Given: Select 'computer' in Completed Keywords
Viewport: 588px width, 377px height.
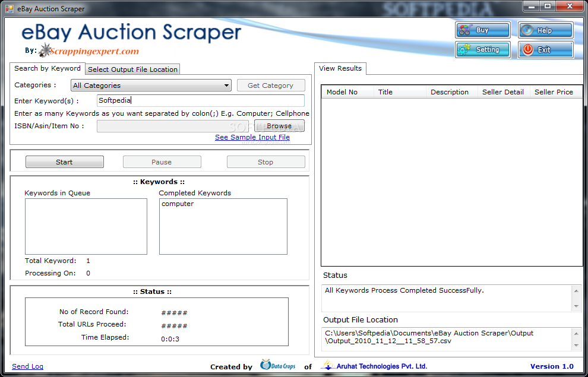Looking at the screenshot, I should 178,204.
